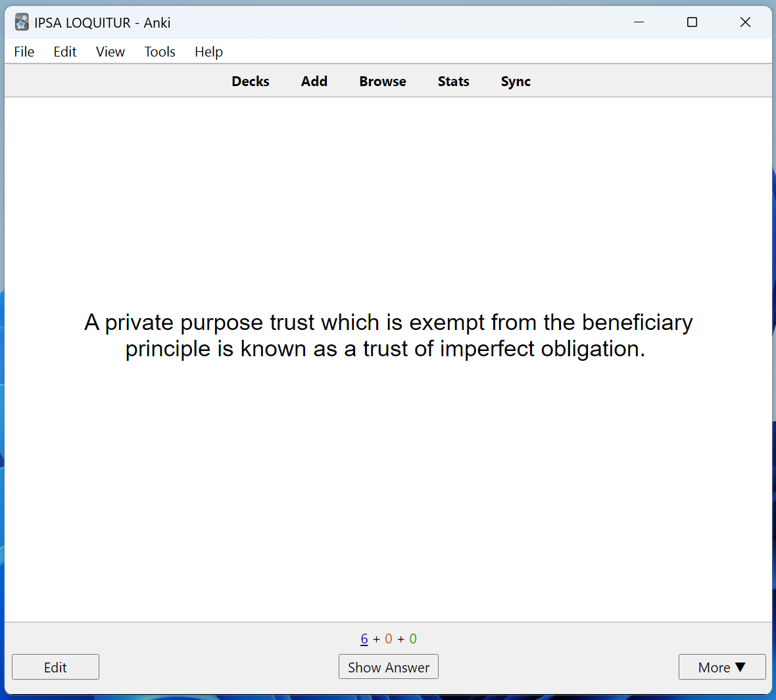776x700 pixels.
Task: Open the Help menu
Action: coord(208,51)
